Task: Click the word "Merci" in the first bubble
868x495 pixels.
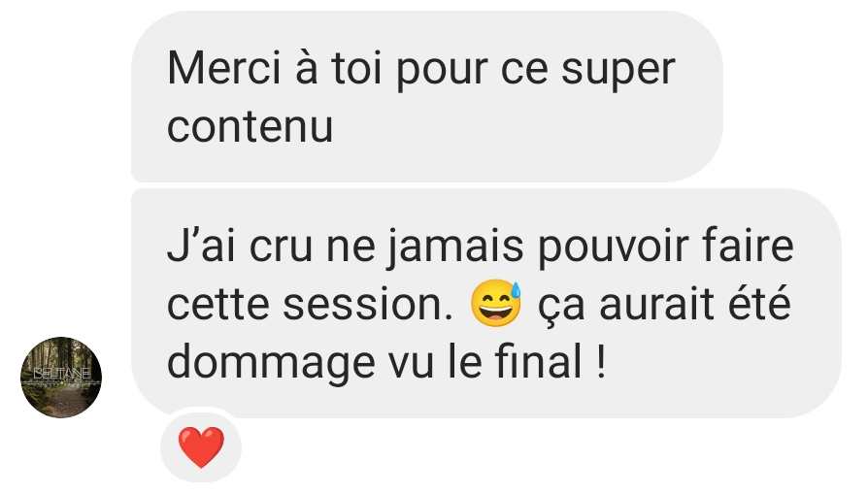Action: click(224, 68)
